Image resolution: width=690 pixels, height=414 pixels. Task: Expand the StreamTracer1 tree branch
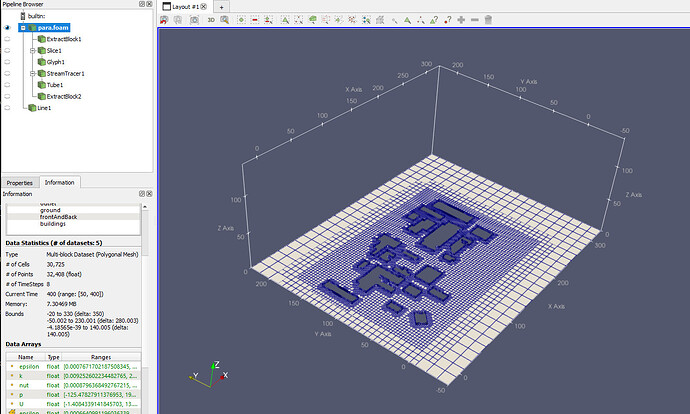pos(33,73)
